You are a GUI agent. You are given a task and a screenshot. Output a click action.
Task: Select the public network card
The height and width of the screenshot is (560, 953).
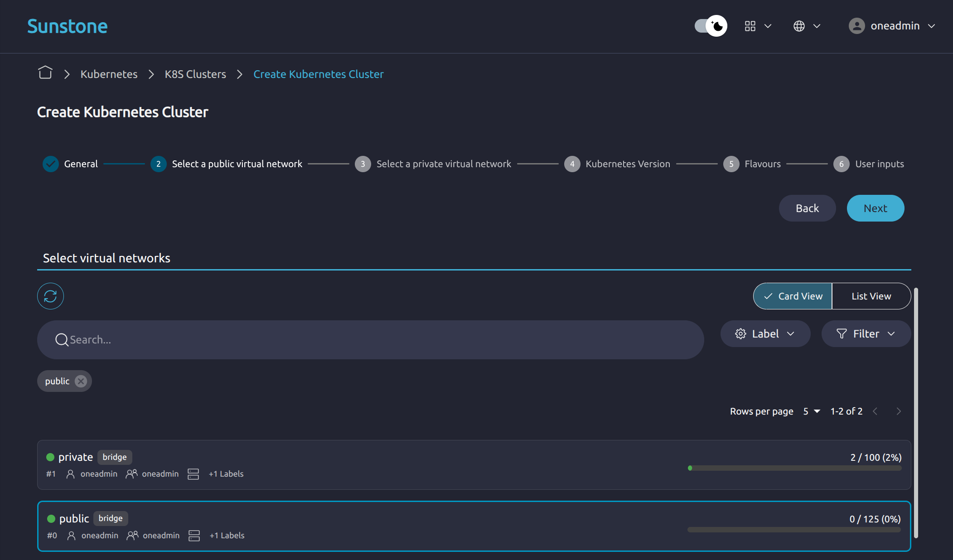pyautogui.click(x=474, y=526)
